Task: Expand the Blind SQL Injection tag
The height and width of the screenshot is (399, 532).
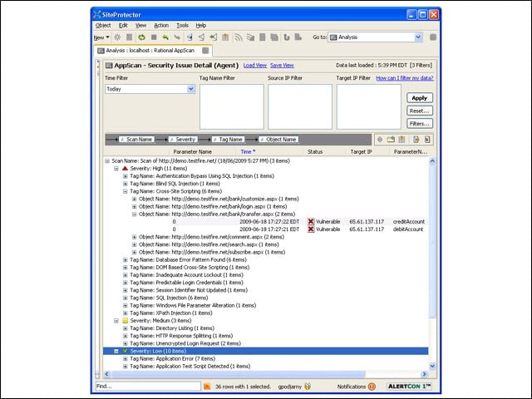Action: pos(126,184)
